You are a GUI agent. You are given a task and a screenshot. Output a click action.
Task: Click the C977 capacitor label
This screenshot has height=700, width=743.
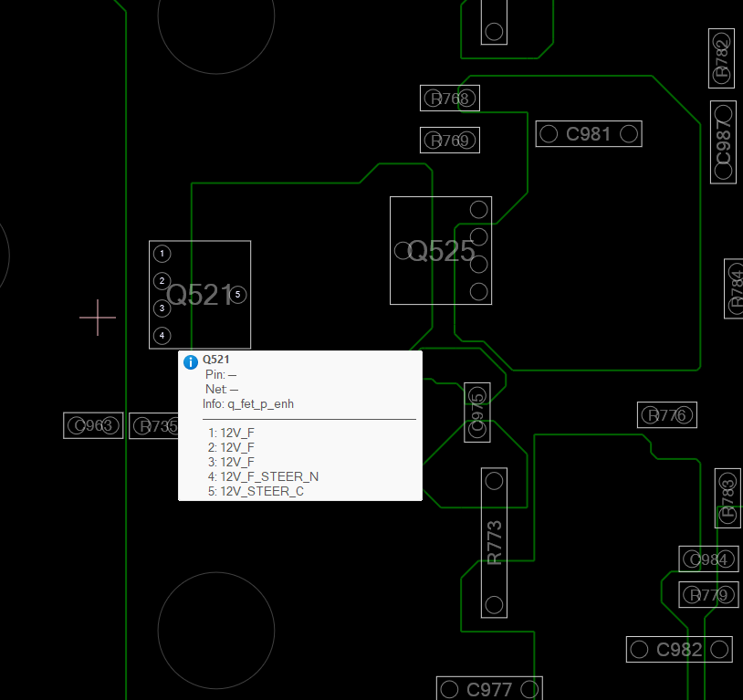[489, 689]
